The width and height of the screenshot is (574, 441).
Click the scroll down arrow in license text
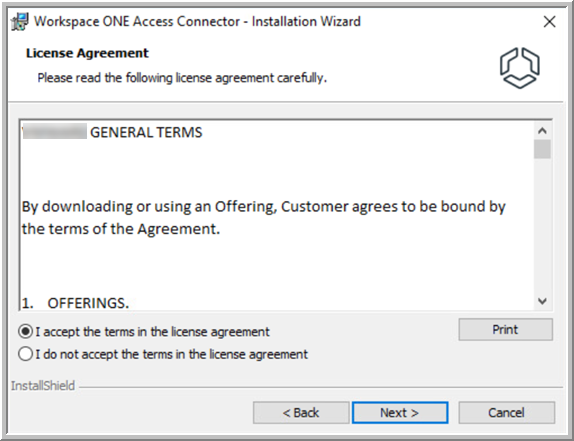542,301
